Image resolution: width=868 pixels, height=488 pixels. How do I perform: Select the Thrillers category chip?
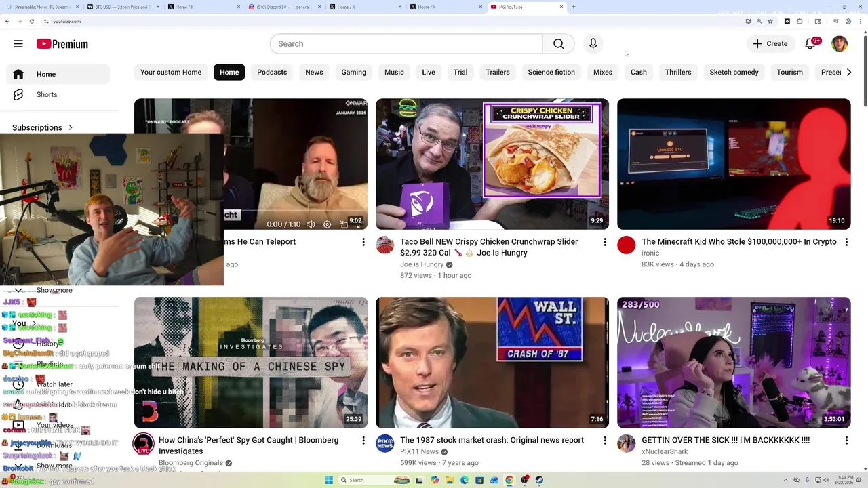tap(678, 73)
